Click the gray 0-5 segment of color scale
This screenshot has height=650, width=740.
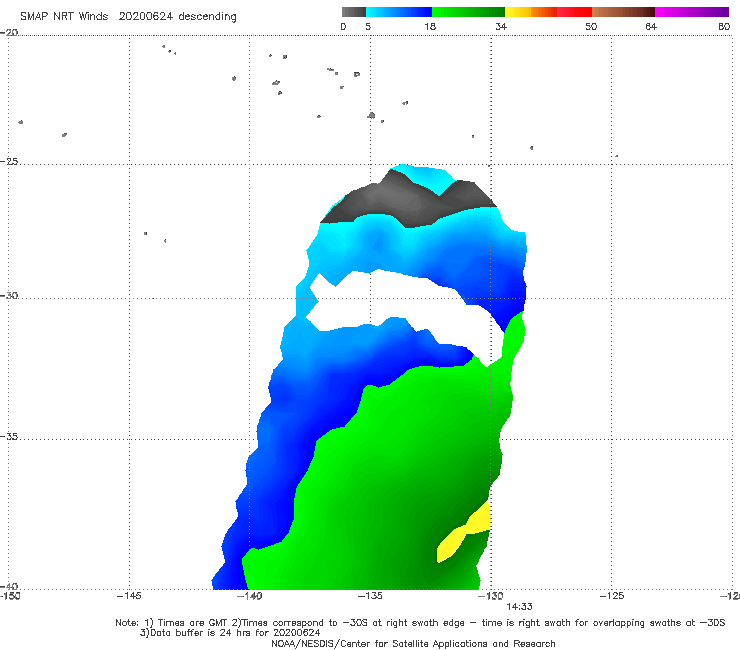pos(353,12)
